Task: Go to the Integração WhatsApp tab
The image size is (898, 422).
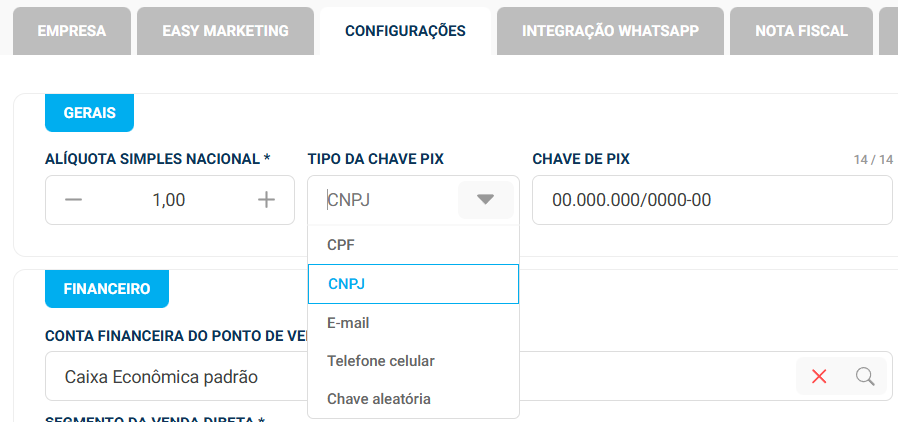Action: (609, 31)
